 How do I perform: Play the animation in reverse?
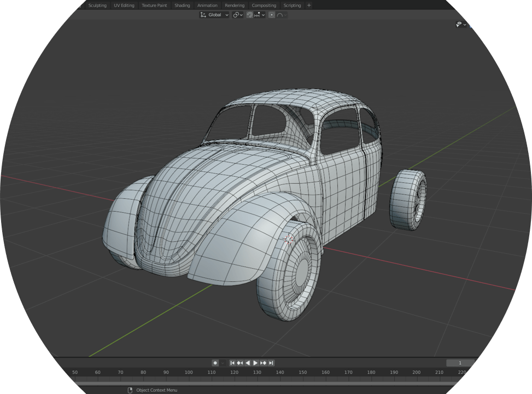[x=248, y=363]
